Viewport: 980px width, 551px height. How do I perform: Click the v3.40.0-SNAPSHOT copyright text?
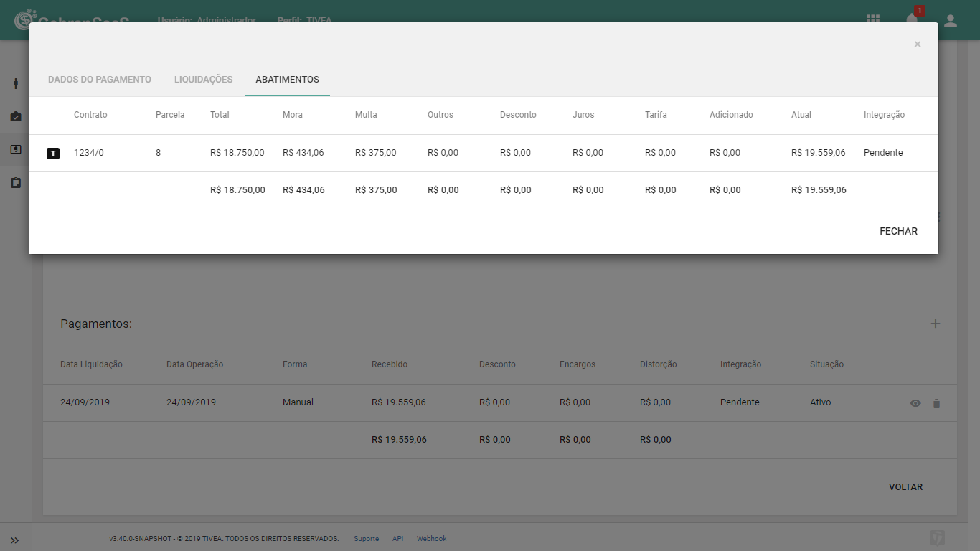pos(224,539)
